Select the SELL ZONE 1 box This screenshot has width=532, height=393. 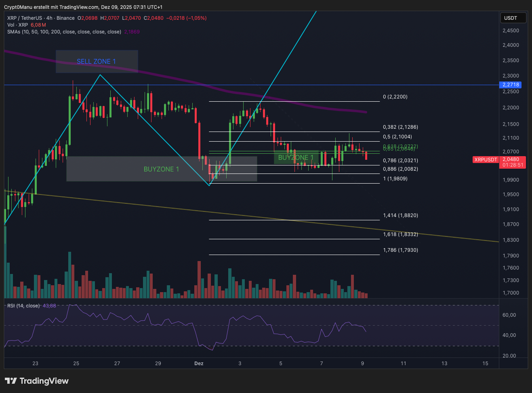click(x=97, y=61)
